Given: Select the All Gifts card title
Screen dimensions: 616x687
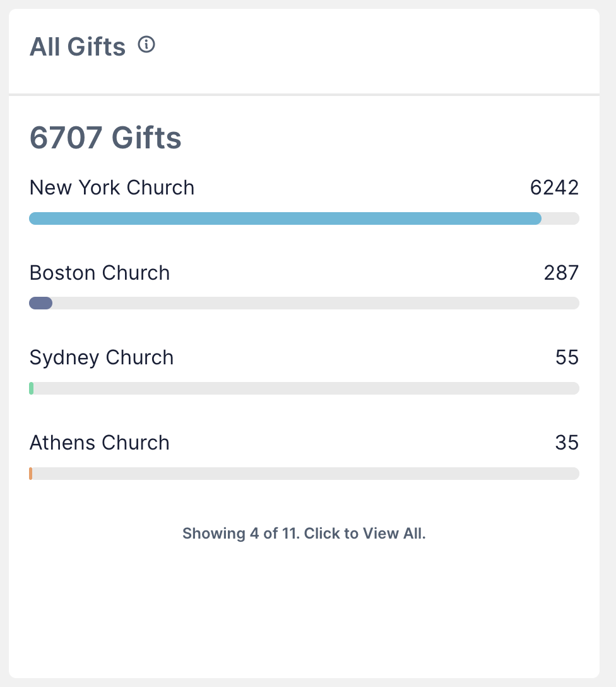Looking at the screenshot, I should [x=78, y=47].
